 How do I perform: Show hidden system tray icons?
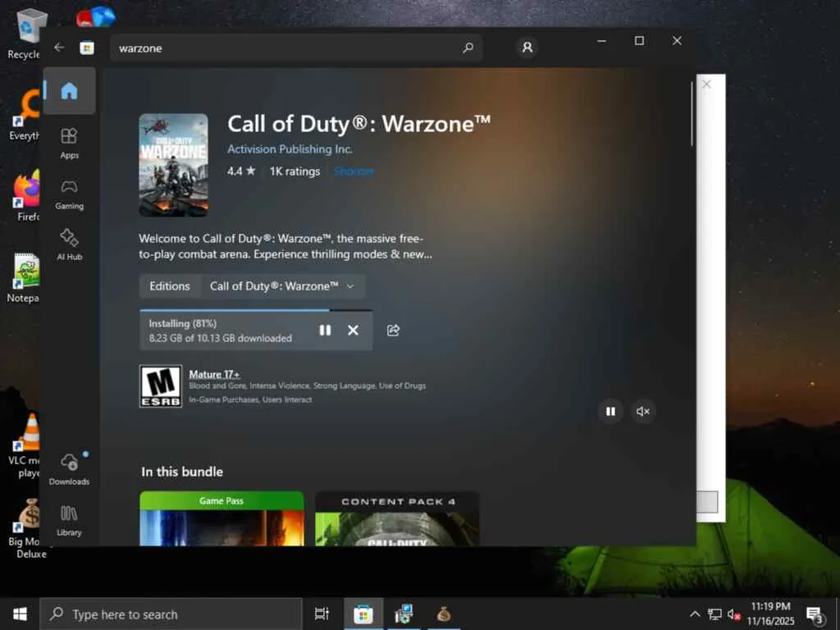point(695,614)
